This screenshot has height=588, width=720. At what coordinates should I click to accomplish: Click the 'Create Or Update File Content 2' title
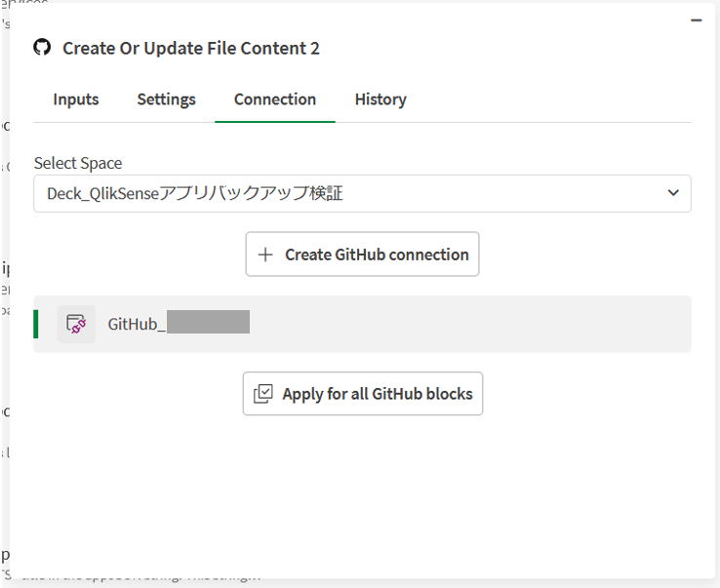pos(191,48)
